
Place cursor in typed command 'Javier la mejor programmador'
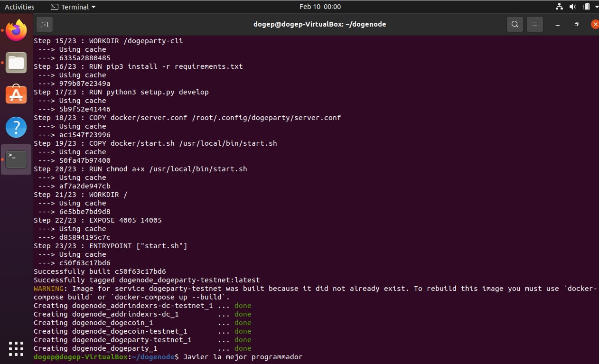click(x=243, y=357)
